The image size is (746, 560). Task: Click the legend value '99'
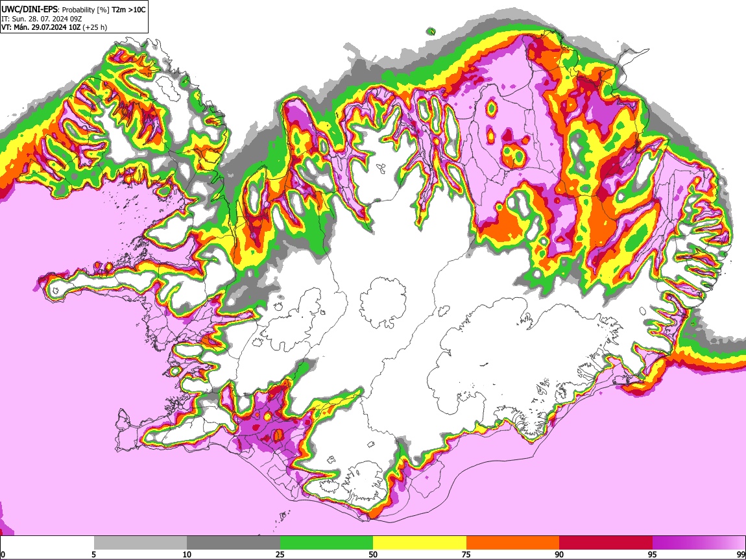pyautogui.click(x=741, y=555)
